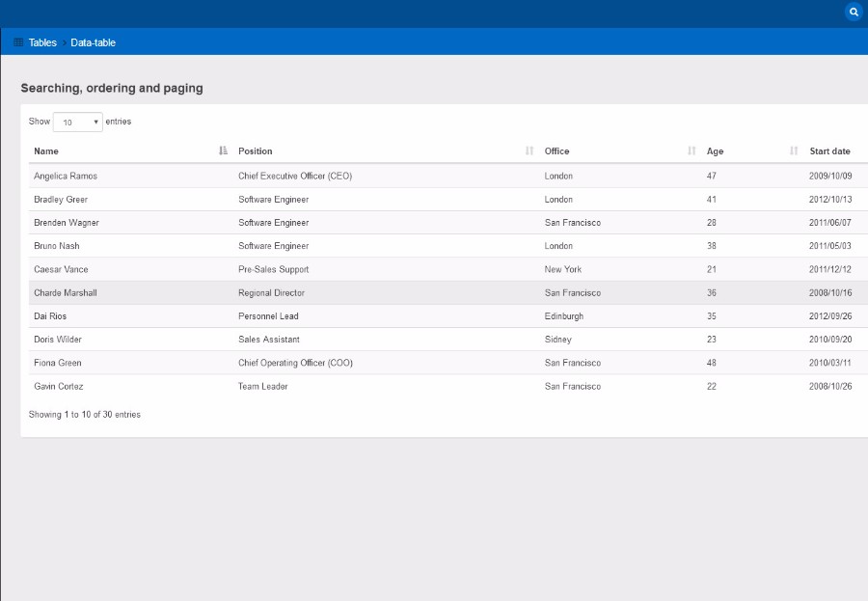The height and width of the screenshot is (601, 868).
Task: Sort by the Start date header
Action: coord(829,151)
